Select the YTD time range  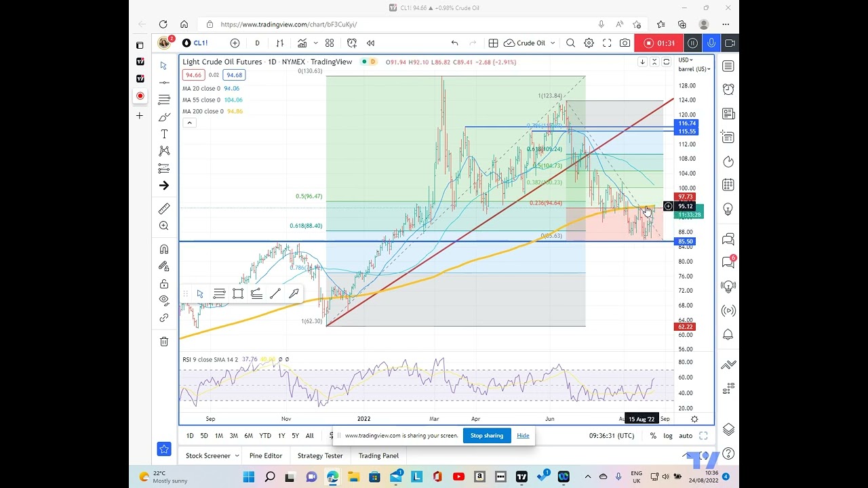(265, 436)
